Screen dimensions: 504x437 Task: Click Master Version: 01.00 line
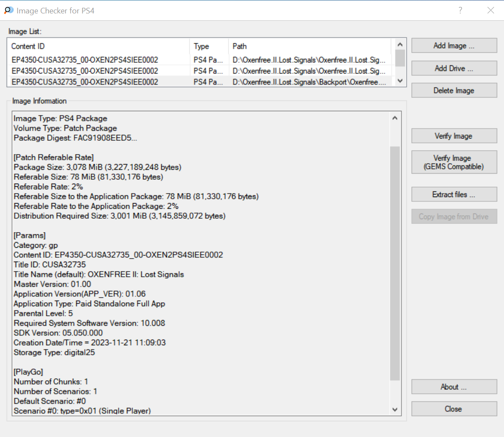52,284
